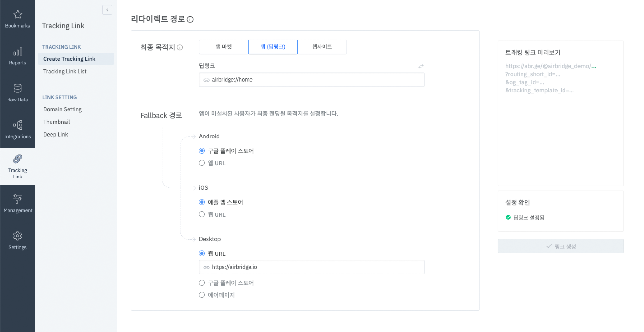
Task: Collapse the Tracking Link side panel chevron
Action: [x=107, y=10]
